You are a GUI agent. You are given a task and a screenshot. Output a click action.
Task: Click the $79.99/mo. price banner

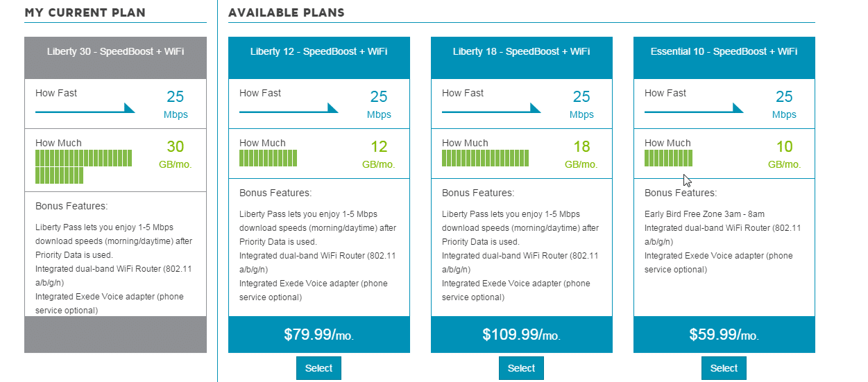pyautogui.click(x=319, y=335)
